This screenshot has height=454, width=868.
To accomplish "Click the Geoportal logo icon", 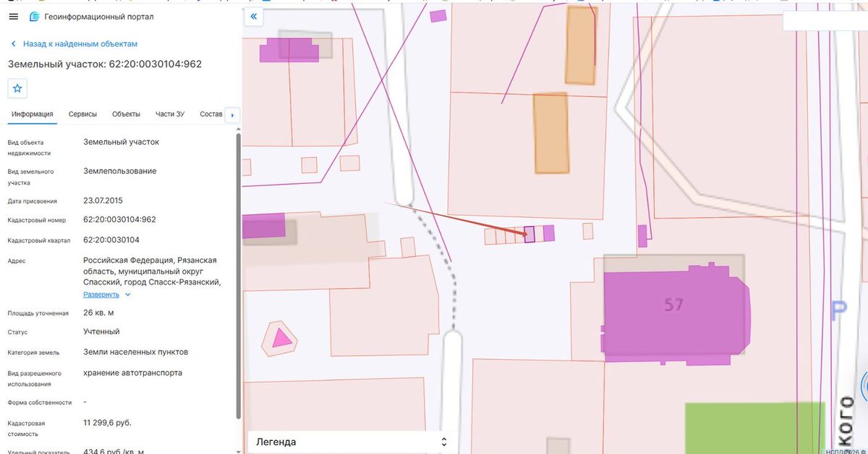I will (34, 17).
